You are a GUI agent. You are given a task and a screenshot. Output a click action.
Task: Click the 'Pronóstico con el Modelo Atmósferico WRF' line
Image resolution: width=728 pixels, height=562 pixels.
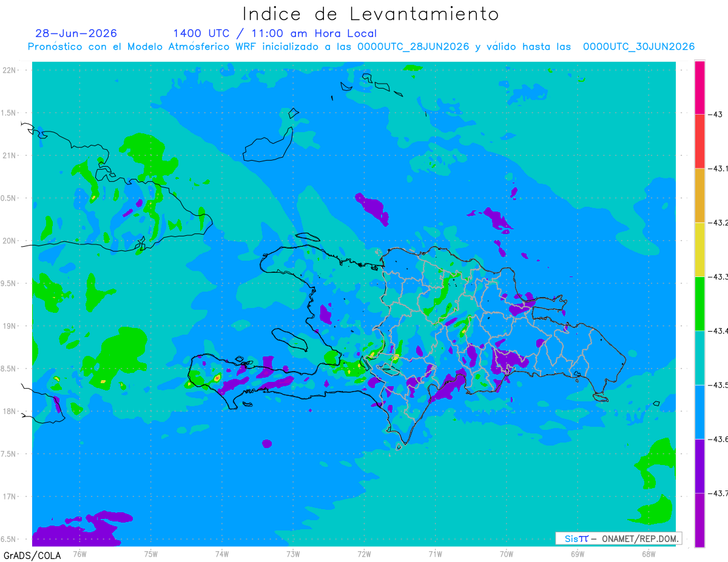(361, 47)
